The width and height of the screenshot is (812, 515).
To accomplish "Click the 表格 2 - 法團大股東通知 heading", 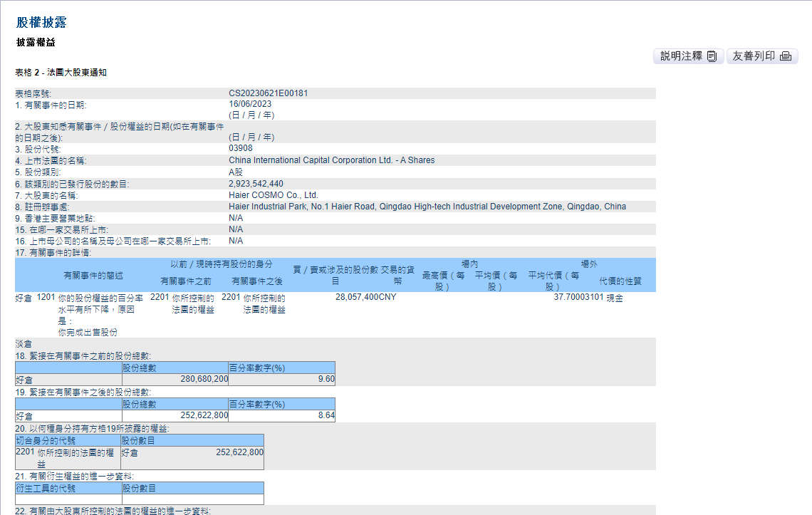I will click(x=61, y=73).
